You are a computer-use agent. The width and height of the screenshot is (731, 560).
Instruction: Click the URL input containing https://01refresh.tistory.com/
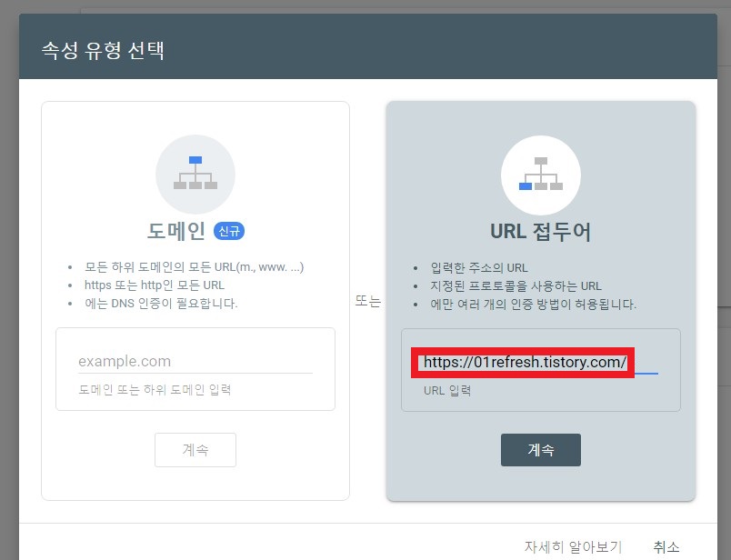[x=541, y=363]
